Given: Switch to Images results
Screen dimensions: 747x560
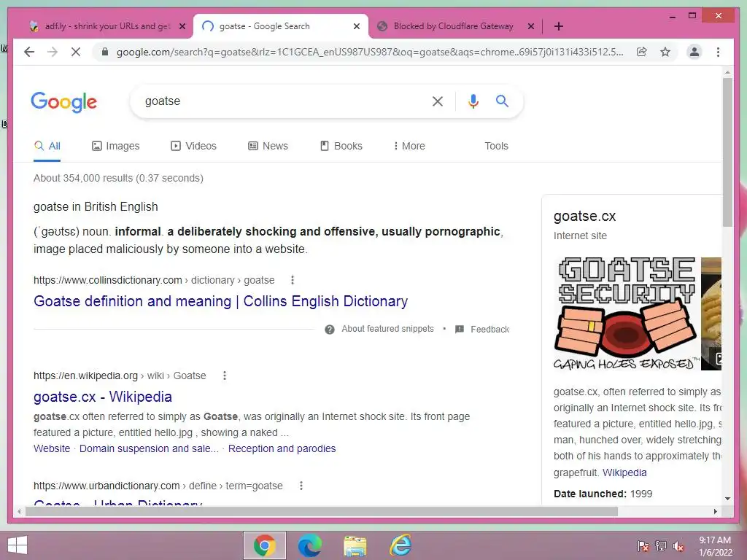Looking at the screenshot, I should coord(116,146).
